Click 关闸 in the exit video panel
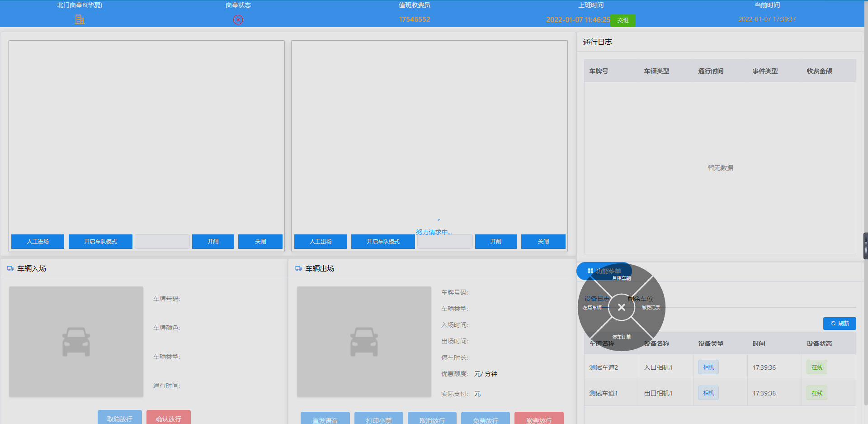868x424 pixels. [x=543, y=242]
